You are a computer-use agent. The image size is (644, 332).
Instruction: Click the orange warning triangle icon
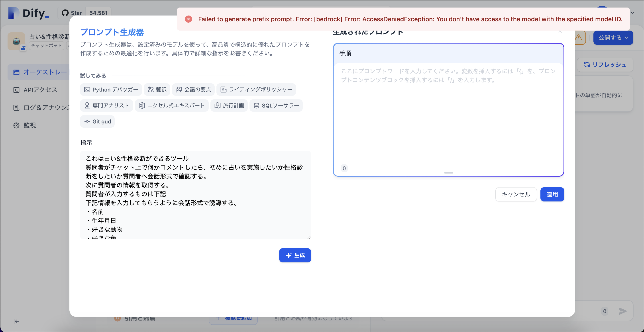579,38
